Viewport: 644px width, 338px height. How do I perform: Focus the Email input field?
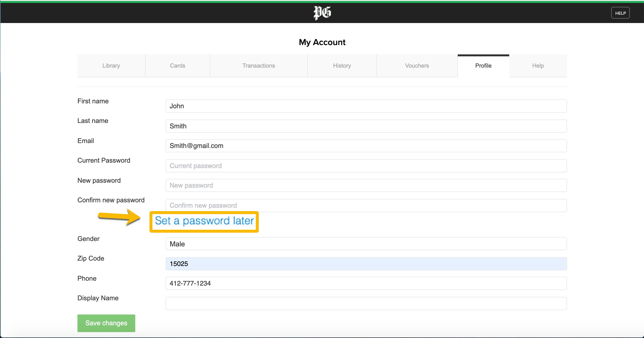tap(366, 146)
